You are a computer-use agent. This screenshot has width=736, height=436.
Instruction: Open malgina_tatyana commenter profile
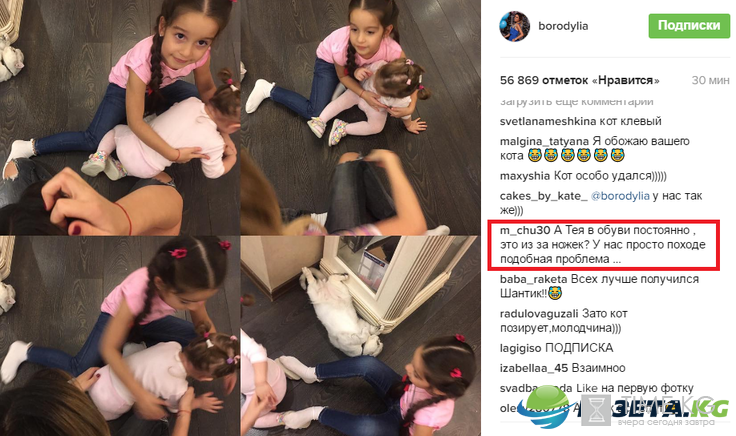click(x=544, y=141)
